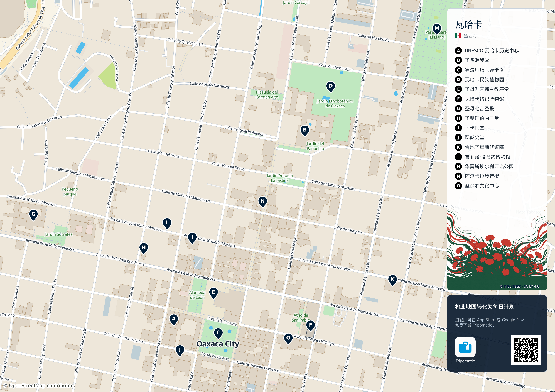Select map pin O on Avenida Miguel Hidalgo
Viewport: 555px width, 392px height.
[x=288, y=339]
